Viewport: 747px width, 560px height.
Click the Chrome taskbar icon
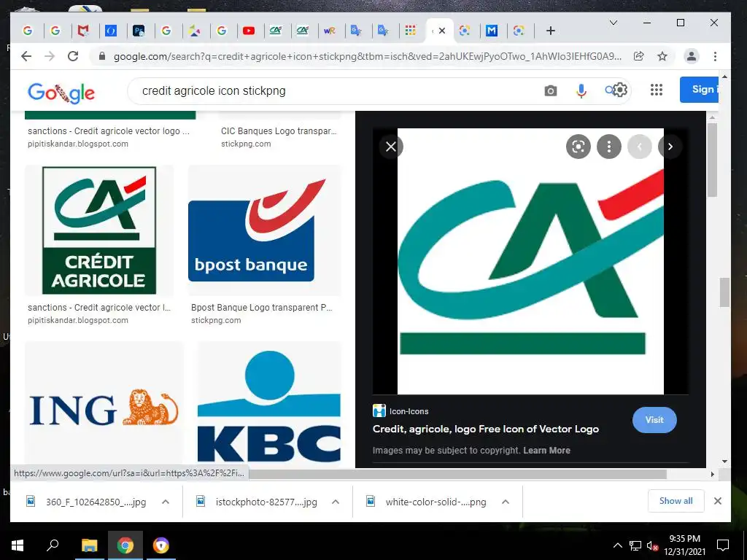coord(125,545)
